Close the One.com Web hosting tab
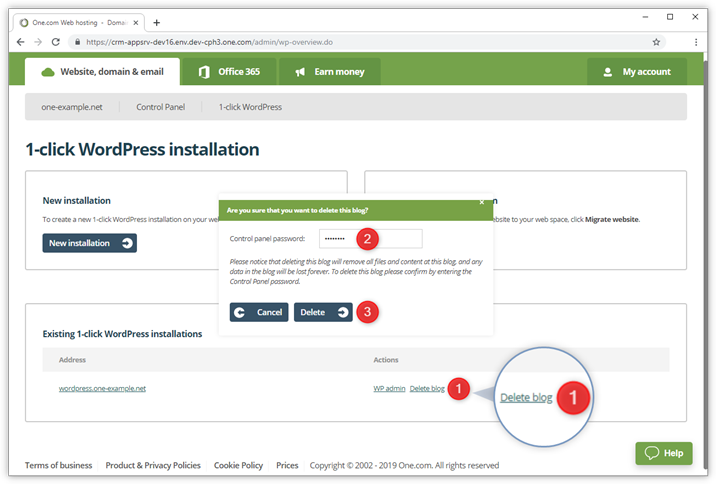This screenshot has height=484, width=716. [x=136, y=22]
